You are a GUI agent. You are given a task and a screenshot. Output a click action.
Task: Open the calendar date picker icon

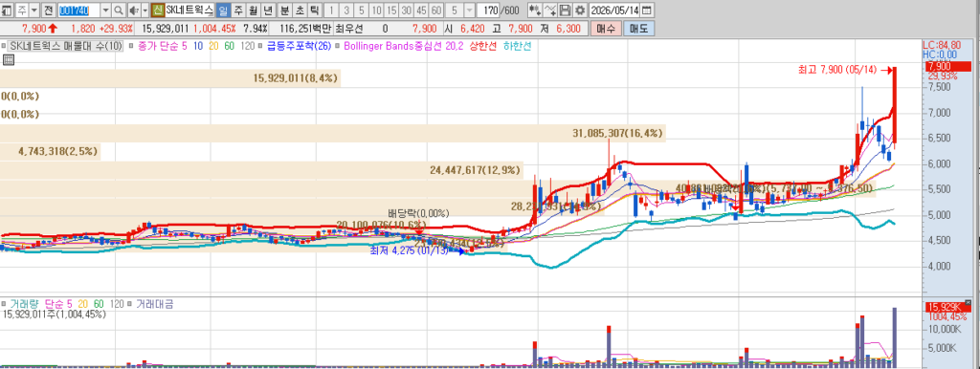point(647,11)
